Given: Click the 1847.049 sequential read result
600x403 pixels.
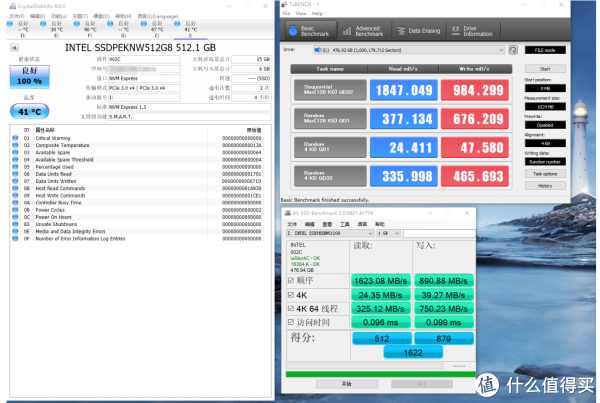Looking at the screenshot, I should pyautogui.click(x=404, y=90).
